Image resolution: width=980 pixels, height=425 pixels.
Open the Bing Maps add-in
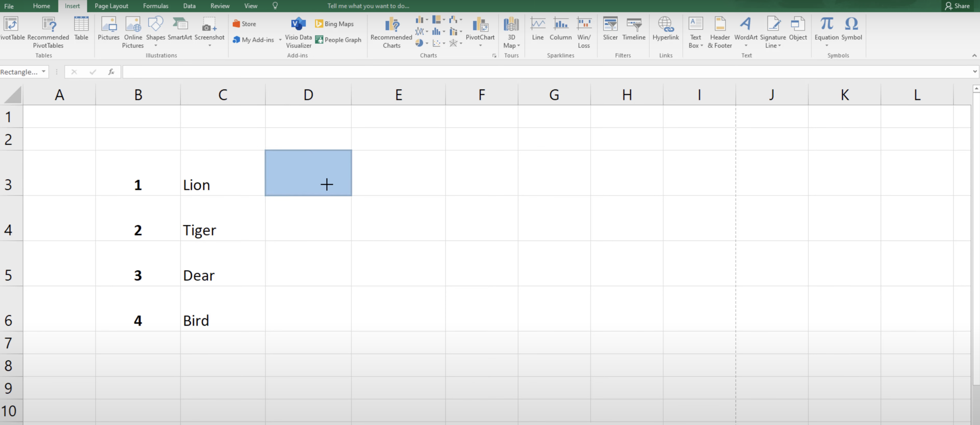coord(334,23)
